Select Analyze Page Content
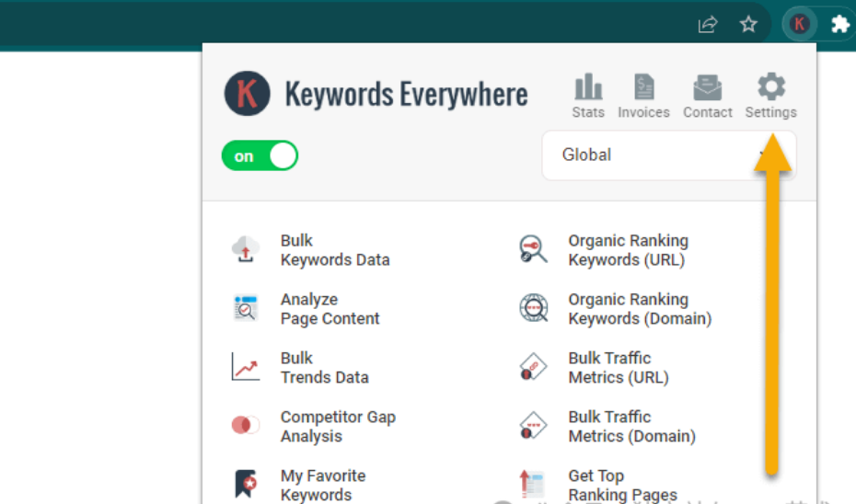The width and height of the screenshot is (856, 504). click(330, 309)
